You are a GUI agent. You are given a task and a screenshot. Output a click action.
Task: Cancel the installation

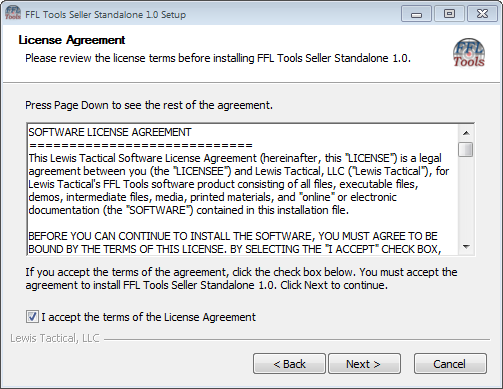click(x=450, y=364)
